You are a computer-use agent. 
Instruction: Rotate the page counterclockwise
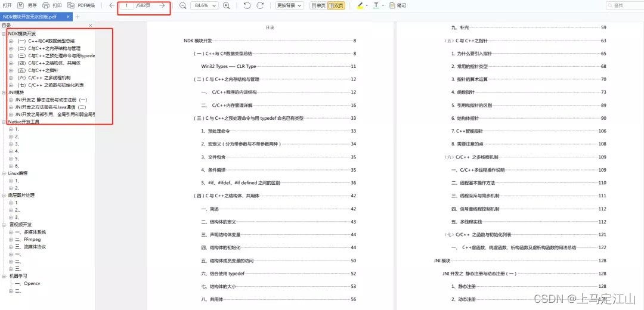point(247,5)
